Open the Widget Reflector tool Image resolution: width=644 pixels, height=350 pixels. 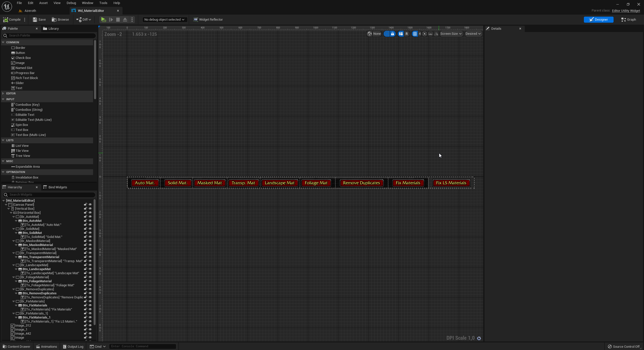tap(208, 20)
